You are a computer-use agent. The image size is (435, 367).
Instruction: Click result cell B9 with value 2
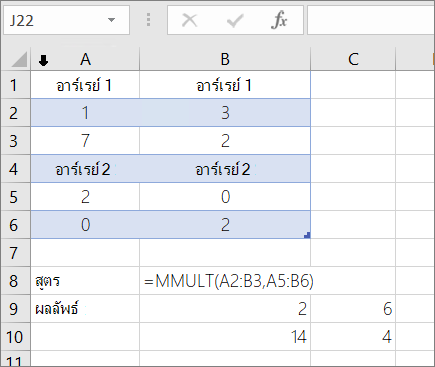pos(225,309)
